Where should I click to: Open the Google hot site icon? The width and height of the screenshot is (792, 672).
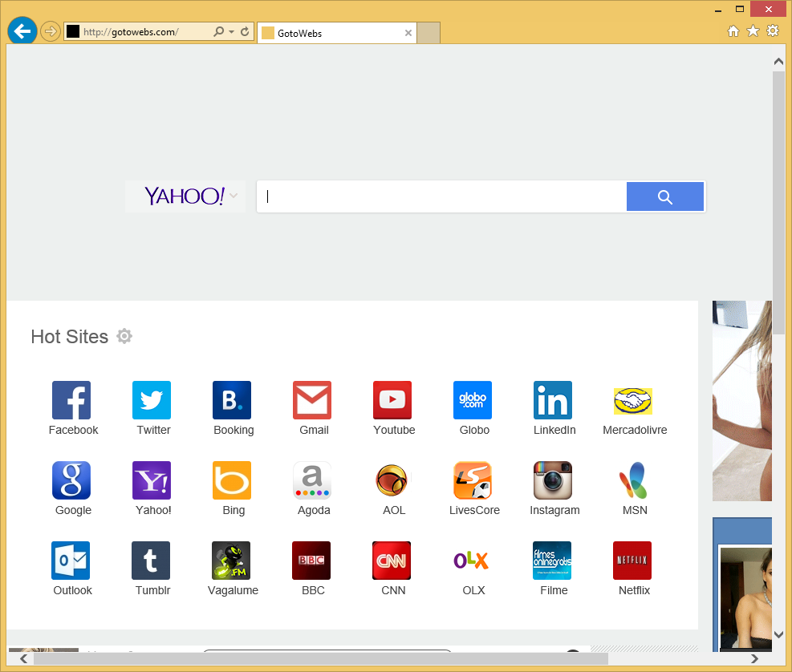click(x=71, y=480)
